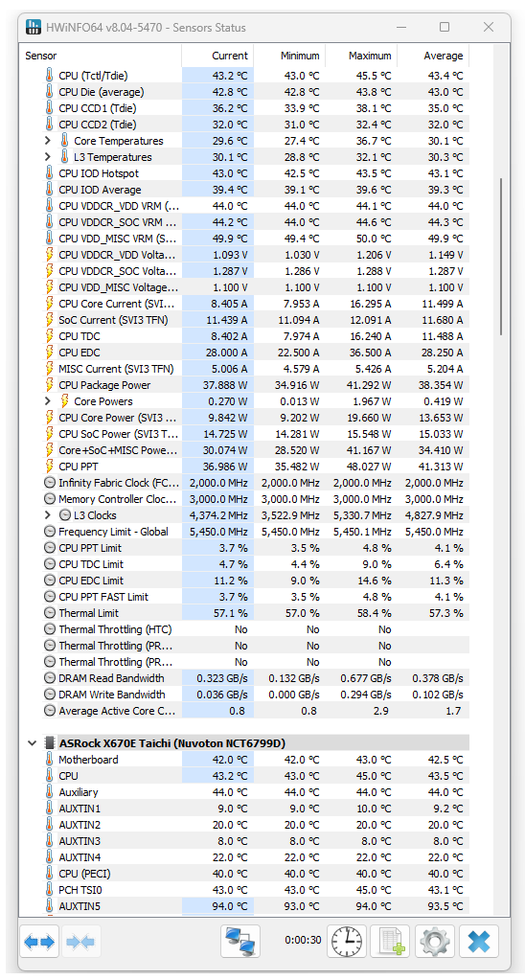The width and height of the screenshot is (525, 980).
Task: Expand the L3 Clocks group
Action: (x=48, y=515)
